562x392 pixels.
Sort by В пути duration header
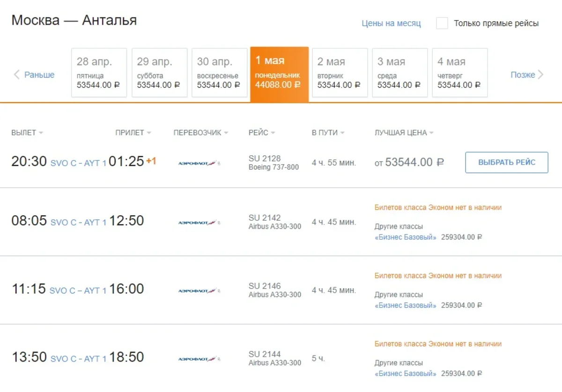click(328, 133)
